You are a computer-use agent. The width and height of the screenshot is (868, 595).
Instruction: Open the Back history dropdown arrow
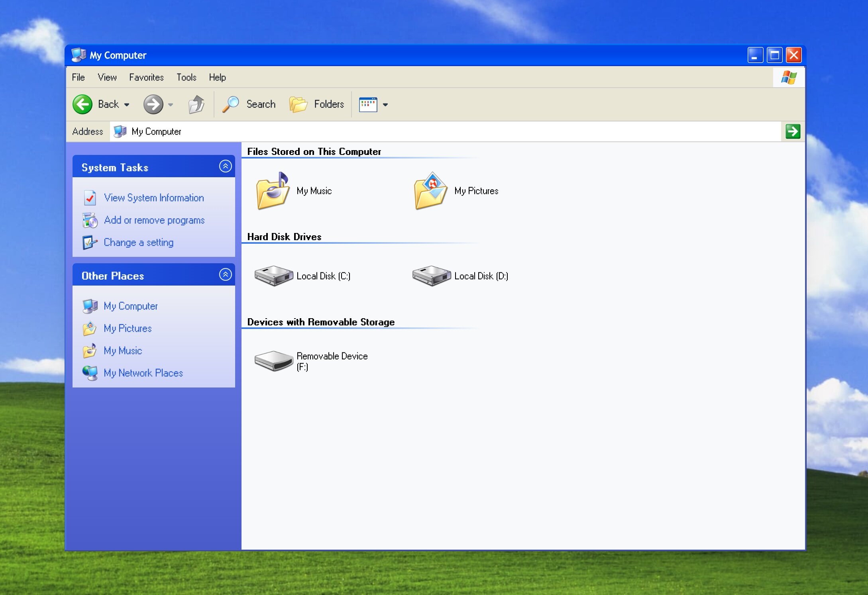[x=127, y=105]
